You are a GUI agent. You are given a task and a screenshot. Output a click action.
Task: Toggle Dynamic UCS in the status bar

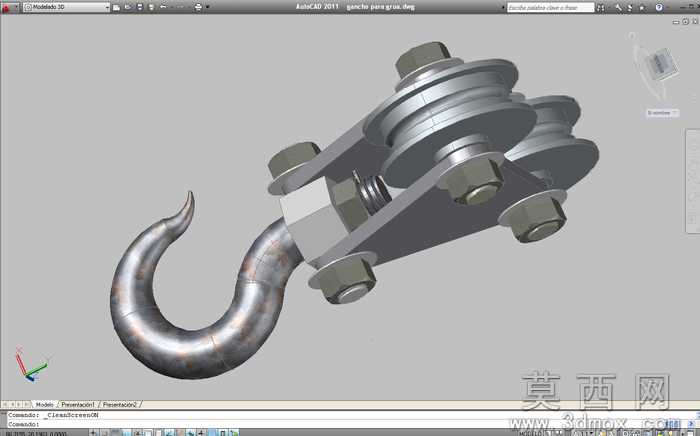[x=179, y=432]
